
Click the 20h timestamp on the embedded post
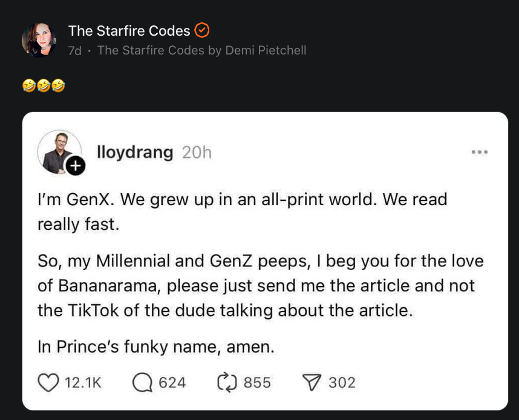coord(197,153)
